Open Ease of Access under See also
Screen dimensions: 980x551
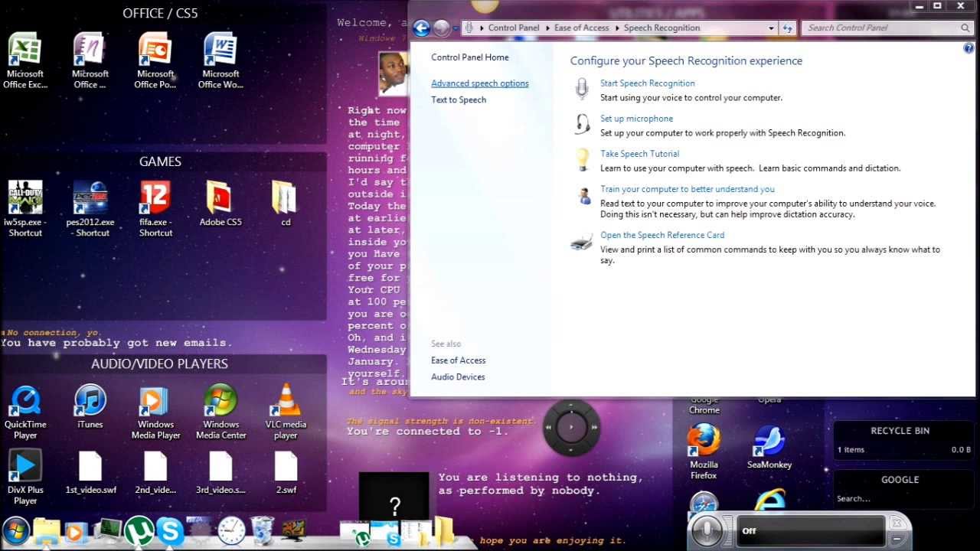pos(459,360)
